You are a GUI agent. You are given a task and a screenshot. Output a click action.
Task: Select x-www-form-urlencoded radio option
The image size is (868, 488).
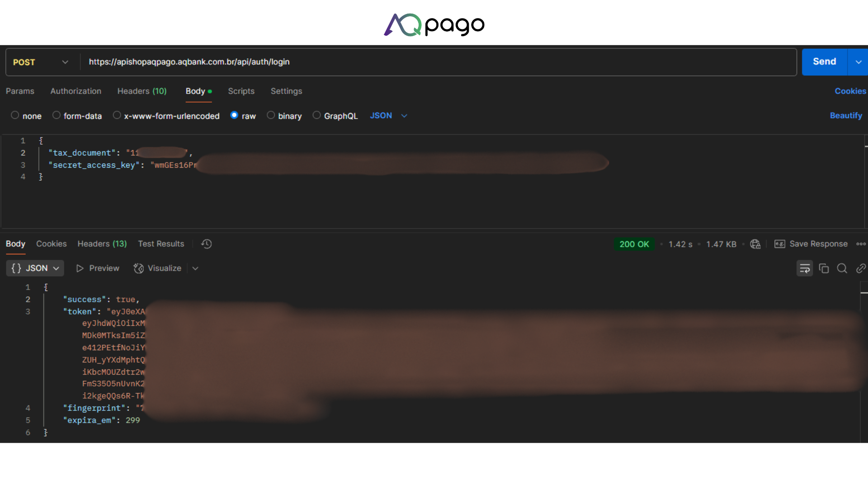tap(117, 115)
